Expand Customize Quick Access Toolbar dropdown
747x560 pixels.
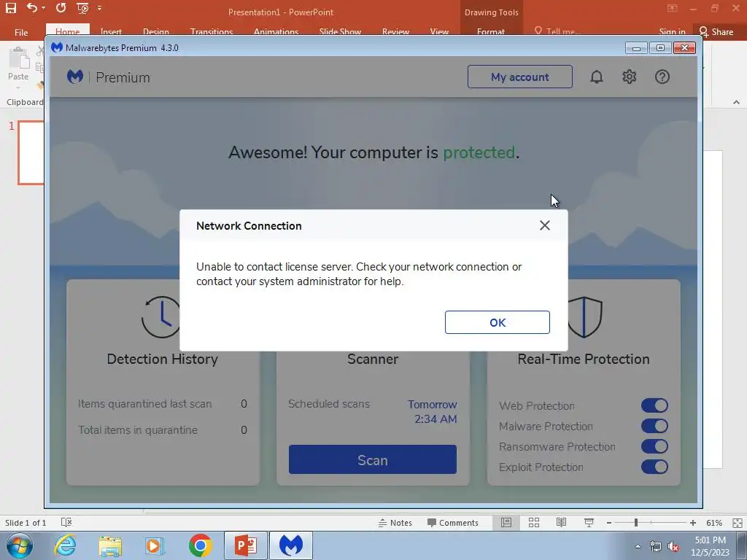(99, 8)
